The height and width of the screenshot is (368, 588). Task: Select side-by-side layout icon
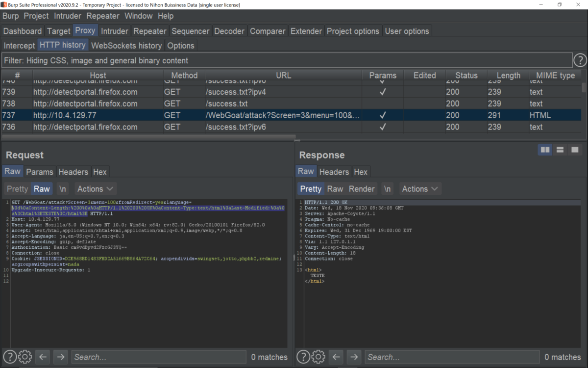pos(545,150)
